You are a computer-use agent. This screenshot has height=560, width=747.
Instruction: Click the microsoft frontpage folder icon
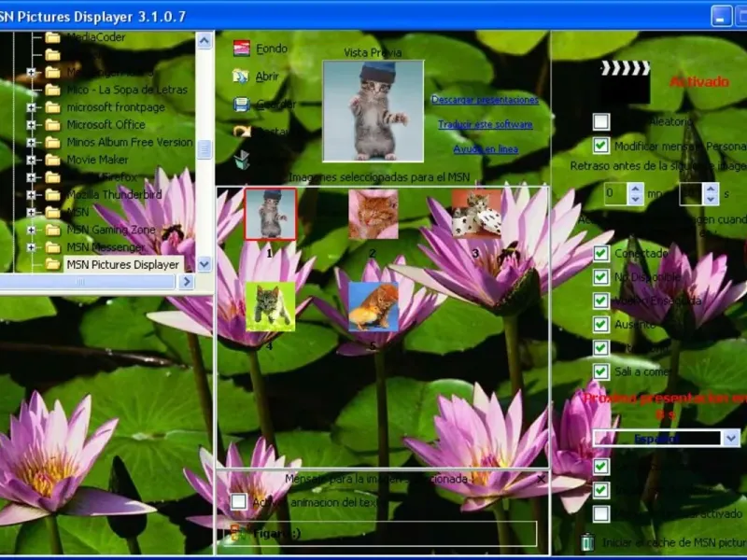pyautogui.click(x=52, y=107)
